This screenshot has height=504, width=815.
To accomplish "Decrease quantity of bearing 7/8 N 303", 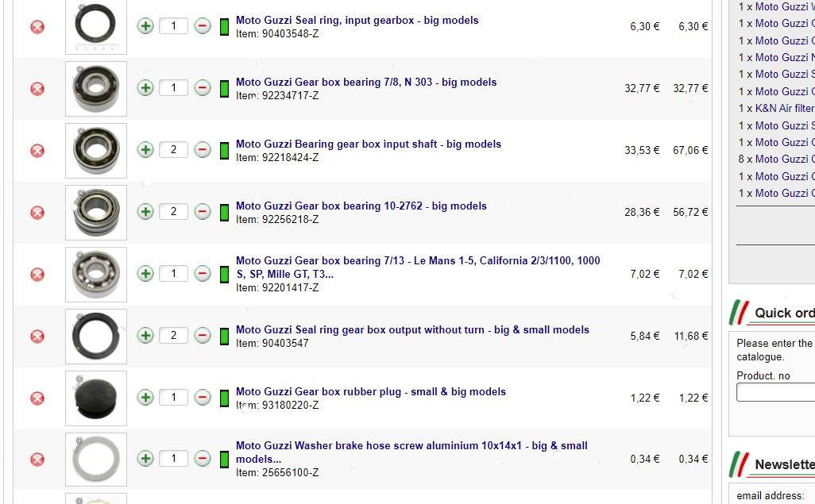I will point(203,88).
